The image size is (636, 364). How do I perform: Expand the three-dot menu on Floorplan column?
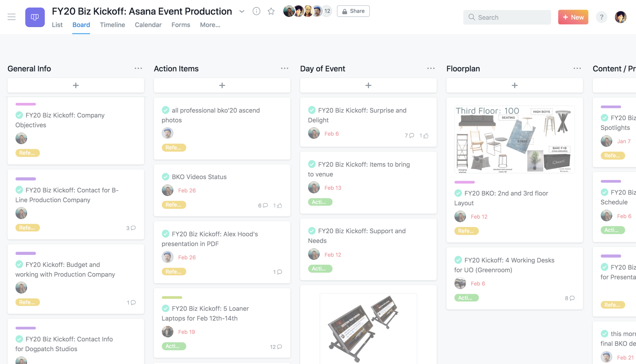pos(577,68)
